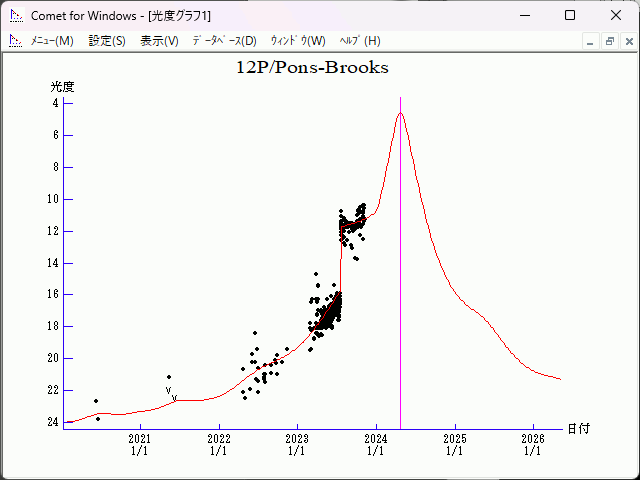
Task: Click the 12P/Pons-Brooks graph title
Action: 312,68
